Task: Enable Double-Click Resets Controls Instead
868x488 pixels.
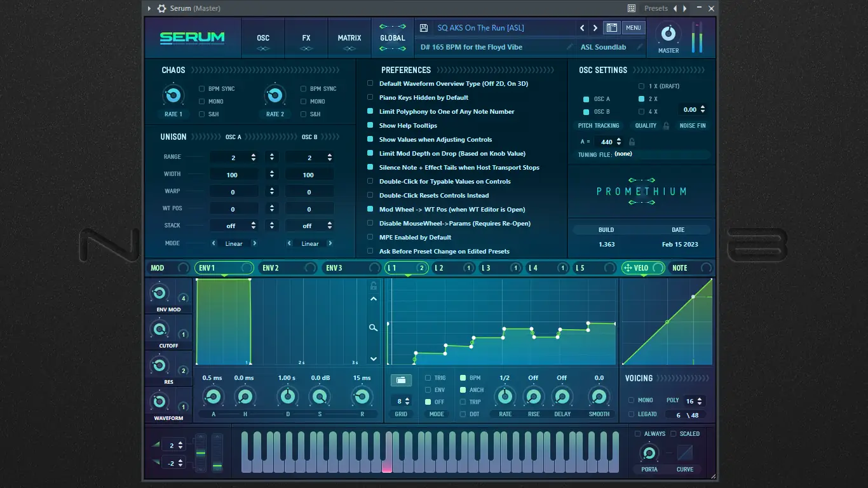Action: tap(370, 196)
